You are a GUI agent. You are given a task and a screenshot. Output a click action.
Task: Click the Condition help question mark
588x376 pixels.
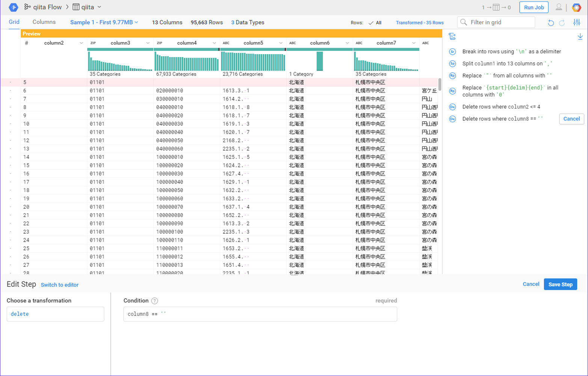(154, 301)
